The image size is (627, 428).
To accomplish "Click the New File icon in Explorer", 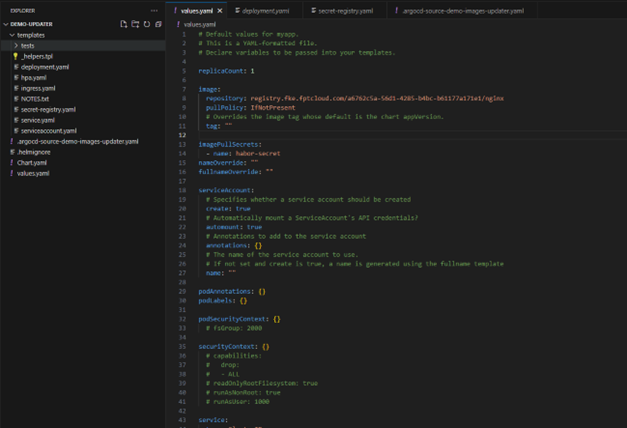I will point(123,24).
